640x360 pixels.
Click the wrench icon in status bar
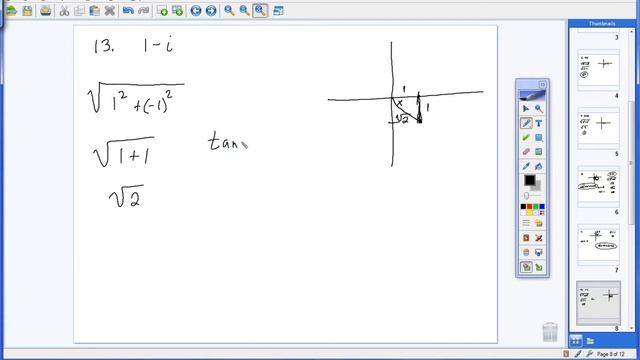click(589, 354)
